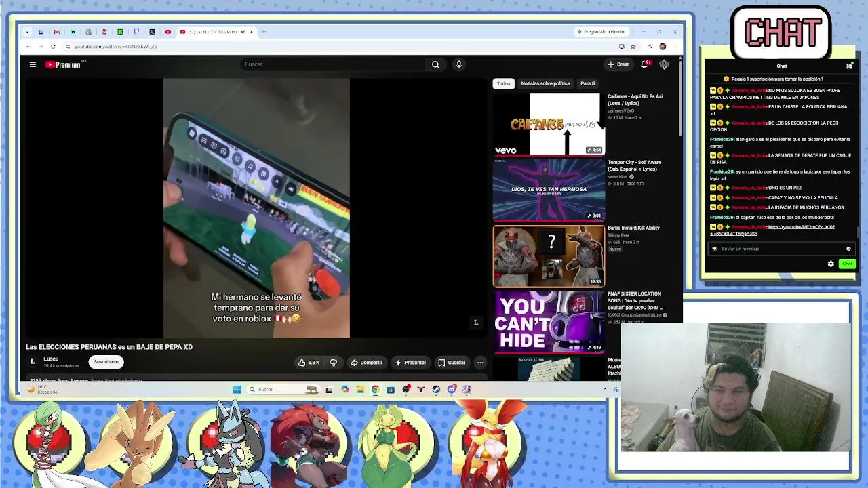The width and height of the screenshot is (868, 488).
Task: Reload the YouTube page
Action: (53, 46)
